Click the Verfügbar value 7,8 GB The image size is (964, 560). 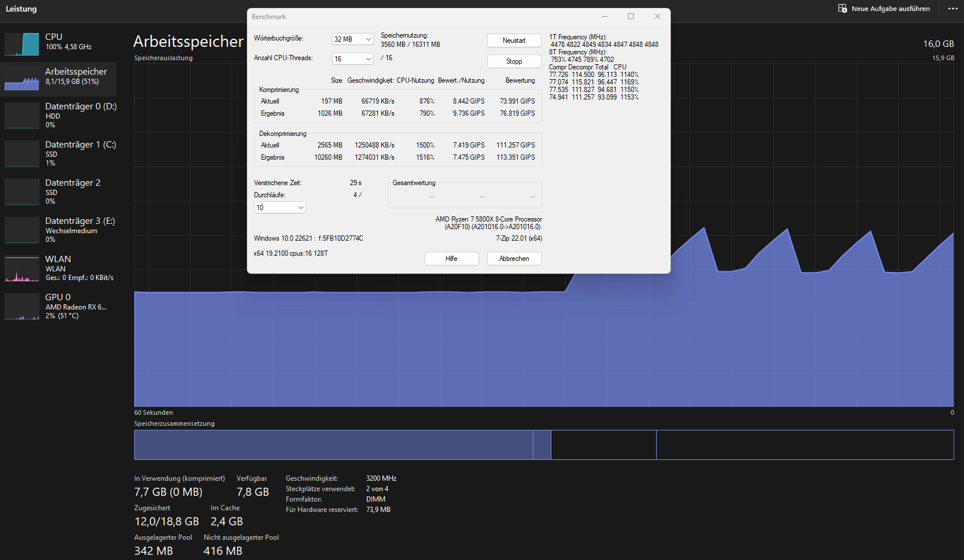click(x=253, y=492)
